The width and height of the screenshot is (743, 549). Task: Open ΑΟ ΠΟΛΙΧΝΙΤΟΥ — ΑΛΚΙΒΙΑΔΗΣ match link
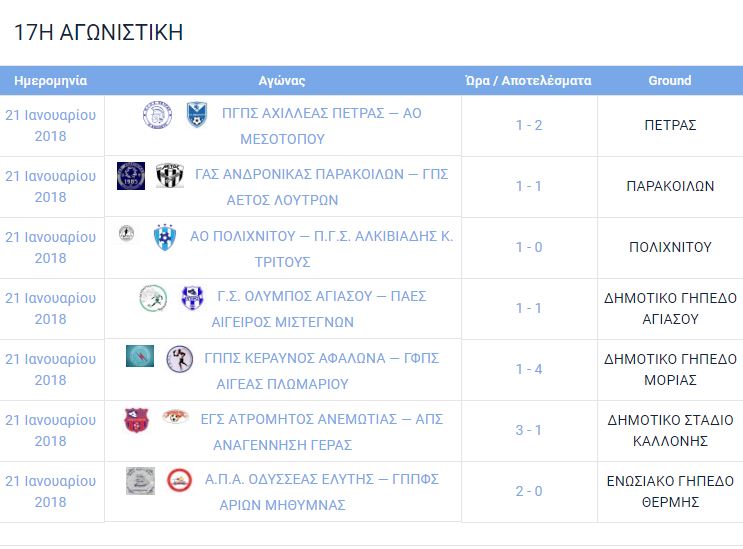(x=321, y=249)
